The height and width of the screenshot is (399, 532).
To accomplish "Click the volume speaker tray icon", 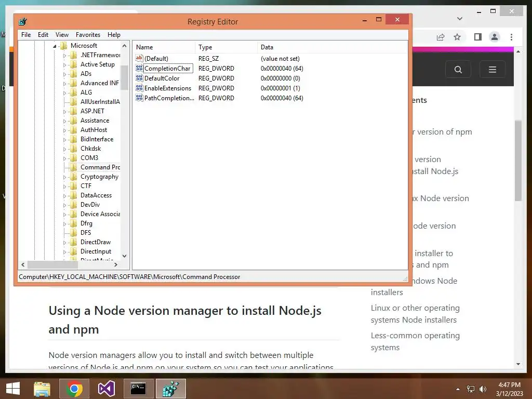I will [x=483, y=389].
